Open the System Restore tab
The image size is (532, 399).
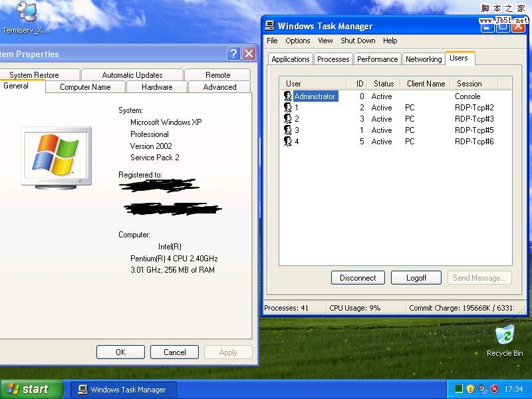pyautogui.click(x=40, y=74)
